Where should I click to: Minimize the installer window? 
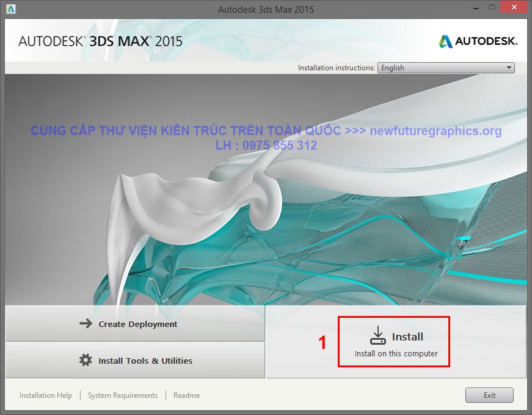pos(476,8)
